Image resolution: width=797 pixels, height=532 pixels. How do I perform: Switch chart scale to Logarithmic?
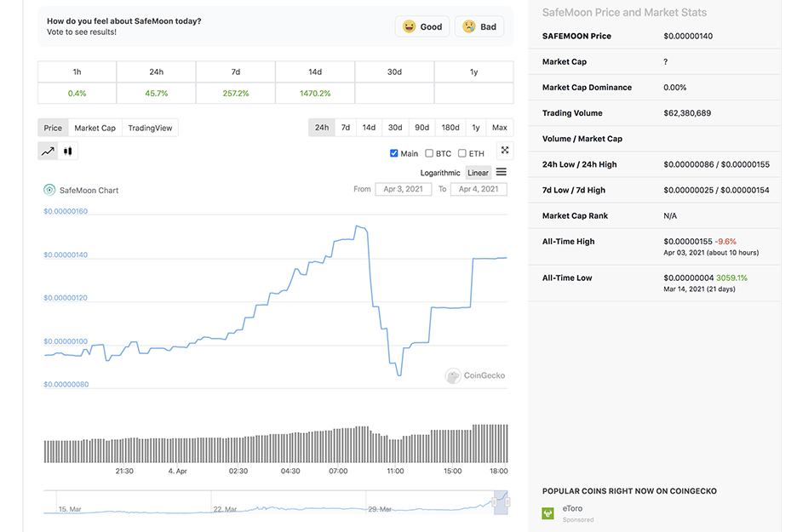coord(440,173)
